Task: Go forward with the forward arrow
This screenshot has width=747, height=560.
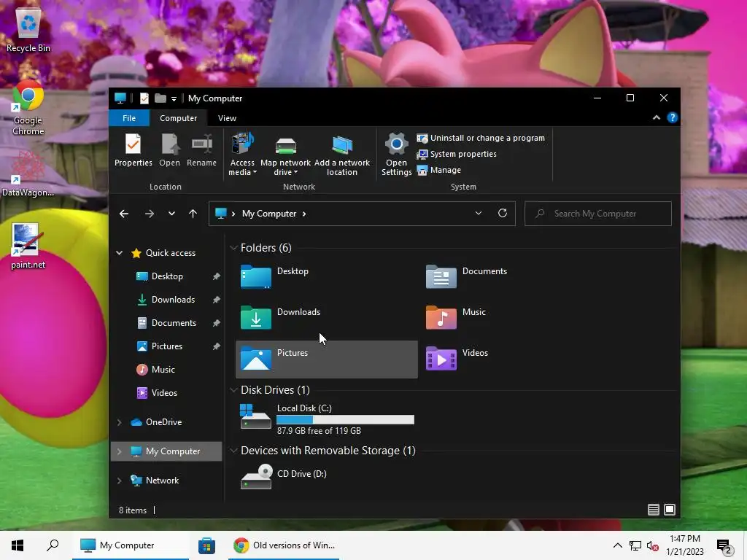Action: point(149,214)
